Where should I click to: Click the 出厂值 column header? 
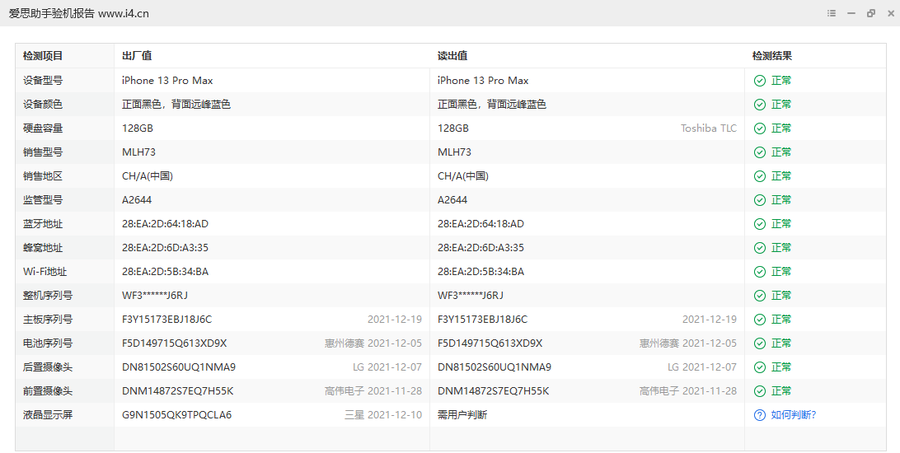click(x=137, y=56)
